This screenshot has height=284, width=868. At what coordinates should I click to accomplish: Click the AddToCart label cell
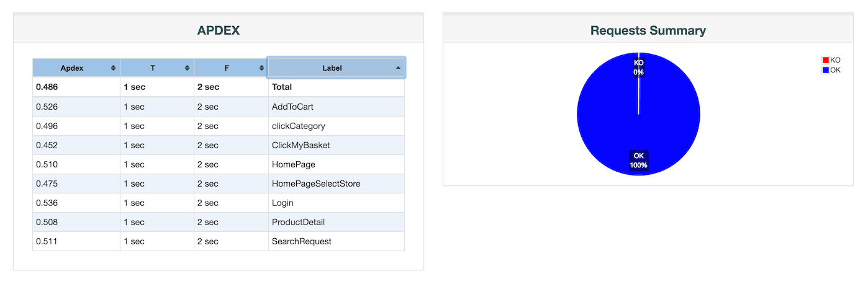click(x=292, y=107)
